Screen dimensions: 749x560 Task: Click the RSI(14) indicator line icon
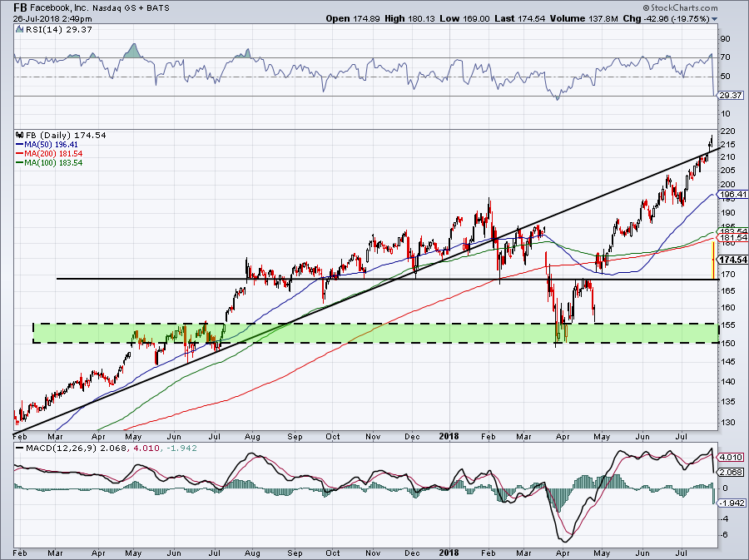[x=19, y=29]
